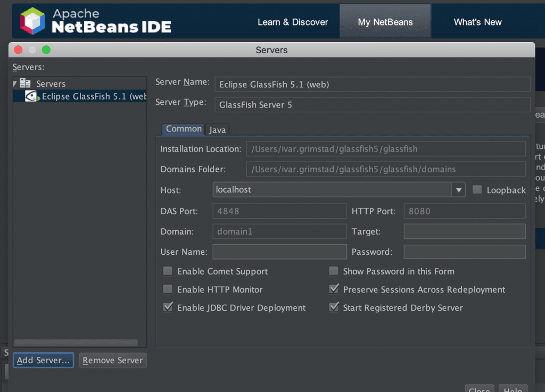The height and width of the screenshot is (392, 545).
Task: Click the Close button
Action: [x=480, y=389]
